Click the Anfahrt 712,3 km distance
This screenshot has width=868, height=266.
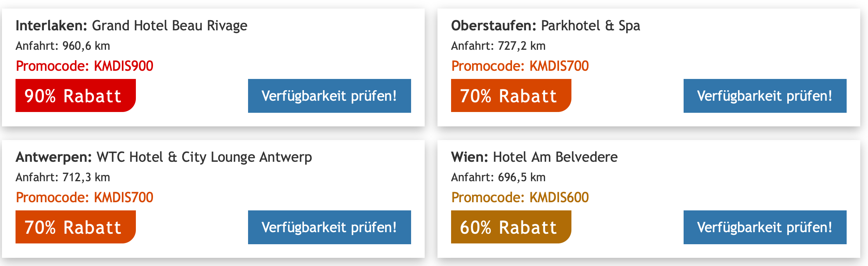tap(63, 177)
